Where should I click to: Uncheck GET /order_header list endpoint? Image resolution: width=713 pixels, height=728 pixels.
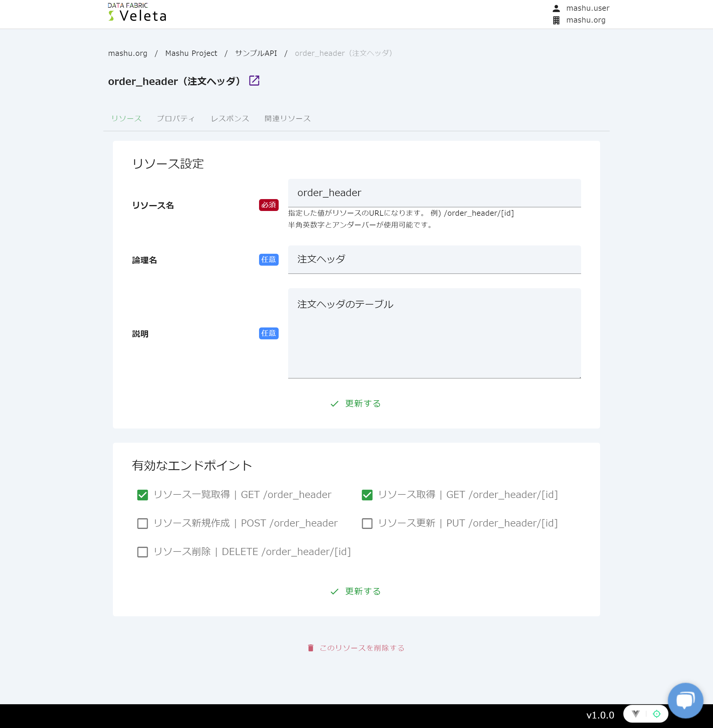[142, 495]
